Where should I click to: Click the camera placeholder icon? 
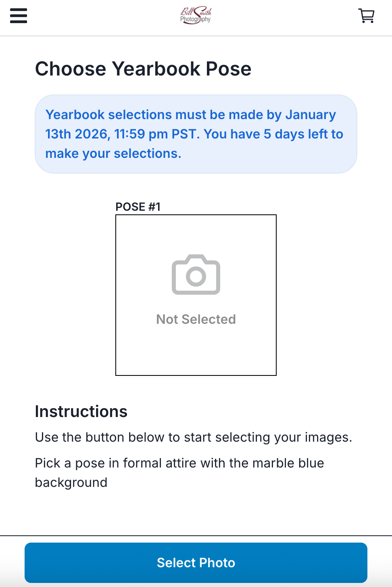(x=196, y=275)
